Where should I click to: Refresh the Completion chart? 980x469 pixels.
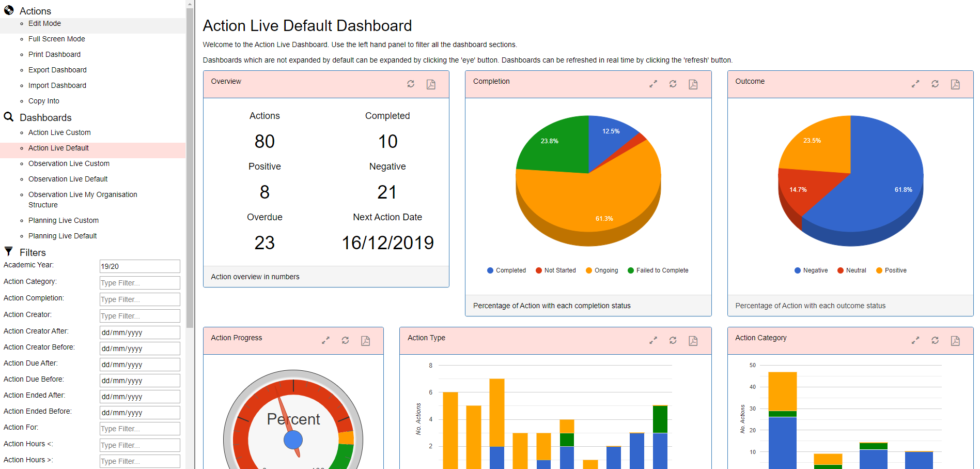[673, 84]
